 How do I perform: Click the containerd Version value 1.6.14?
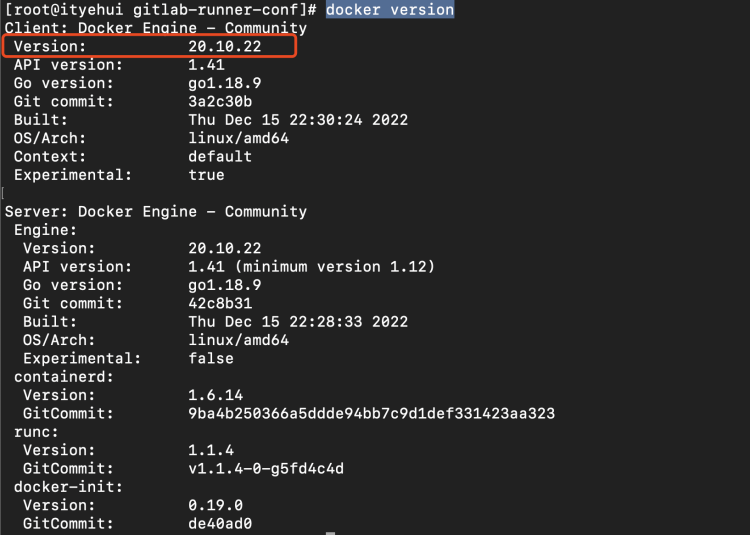click(x=216, y=395)
